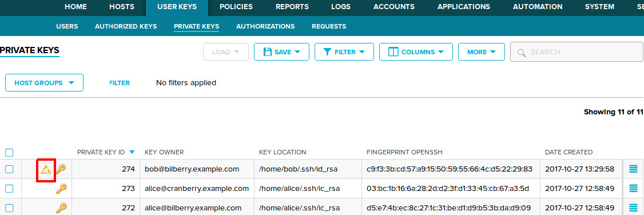Click owner bob@bilberry.example.com
The width and height of the screenshot is (644, 215).
point(192,169)
